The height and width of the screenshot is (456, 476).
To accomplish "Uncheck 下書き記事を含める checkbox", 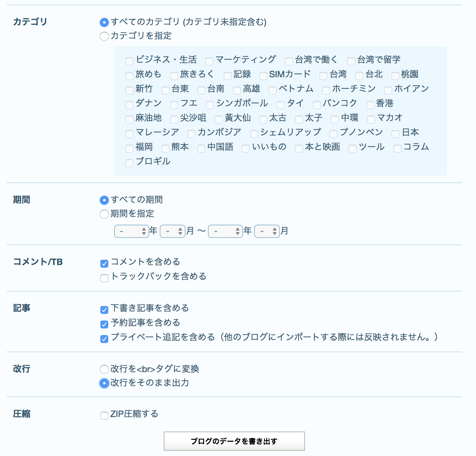I will click(x=104, y=310).
